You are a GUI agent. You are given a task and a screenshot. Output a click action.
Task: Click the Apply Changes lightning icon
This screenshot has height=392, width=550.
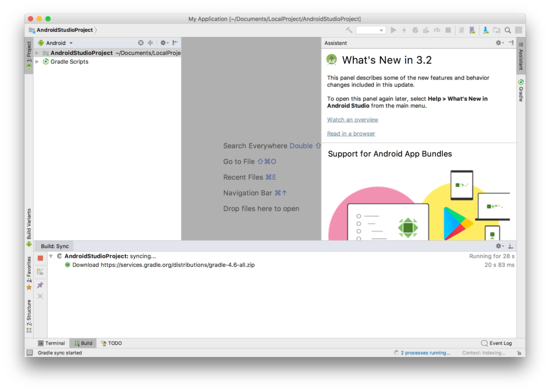click(x=404, y=30)
